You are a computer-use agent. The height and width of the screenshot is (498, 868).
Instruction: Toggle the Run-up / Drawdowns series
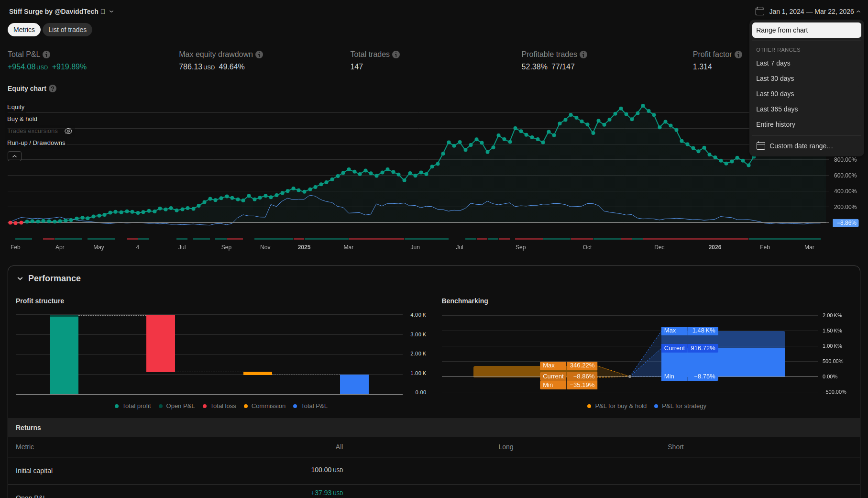pos(36,143)
